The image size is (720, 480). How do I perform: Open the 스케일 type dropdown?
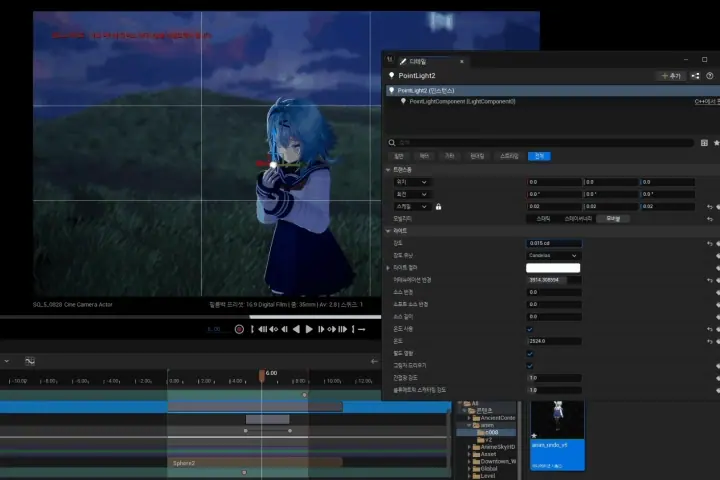click(x=411, y=207)
